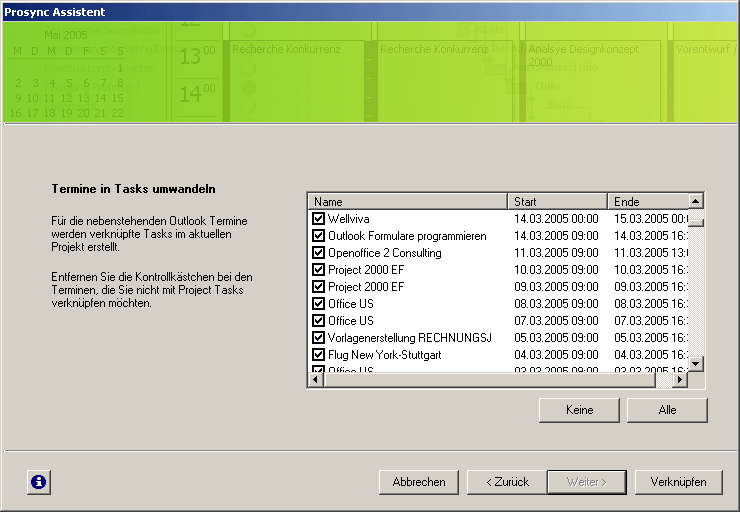The image size is (740, 512).
Task: Toggle the Vorlagenerstellung RECHNUNGSJ checkbox
Action: [x=318, y=338]
